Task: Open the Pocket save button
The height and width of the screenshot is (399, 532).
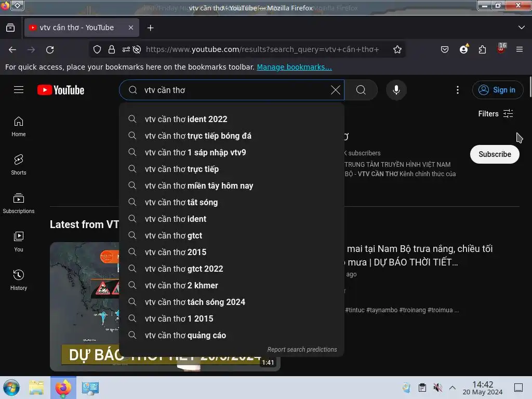Action: 445,49
